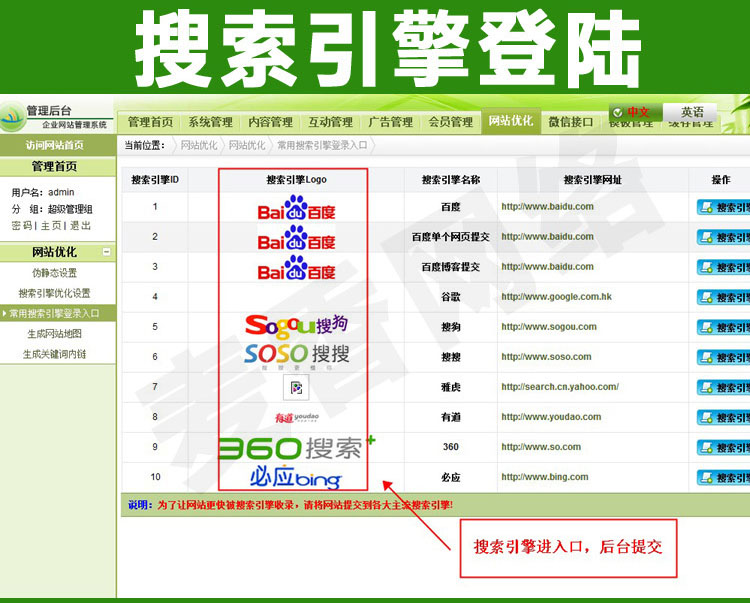750x603 pixels.
Task: Click the submit button in the 百度 row
Action: (723, 208)
